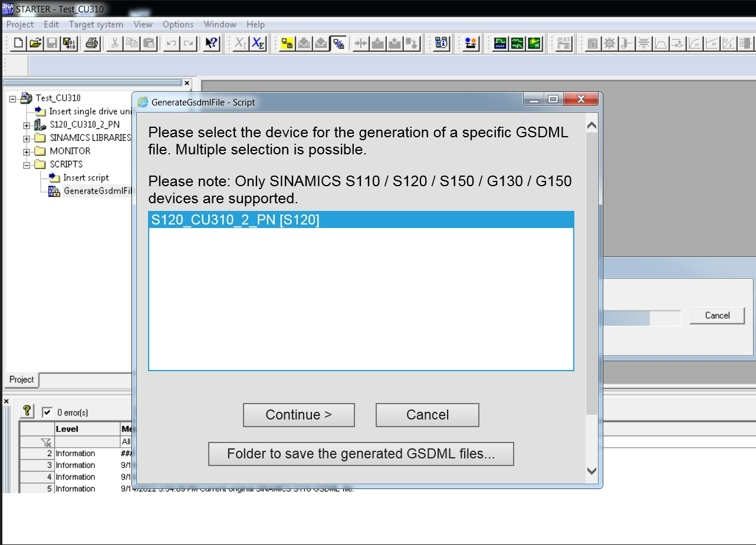The height and width of the screenshot is (545, 756).
Task: Open a project with the folder icon
Action: (35, 43)
